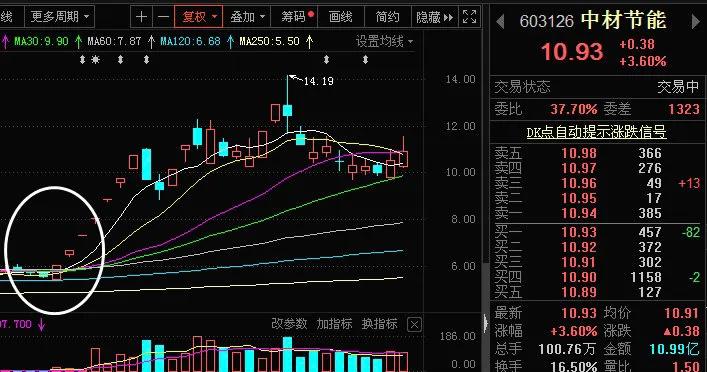The image size is (707, 372).
Task: Close the volume indicator panel
Action: pyautogui.click(x=414, y=325)
